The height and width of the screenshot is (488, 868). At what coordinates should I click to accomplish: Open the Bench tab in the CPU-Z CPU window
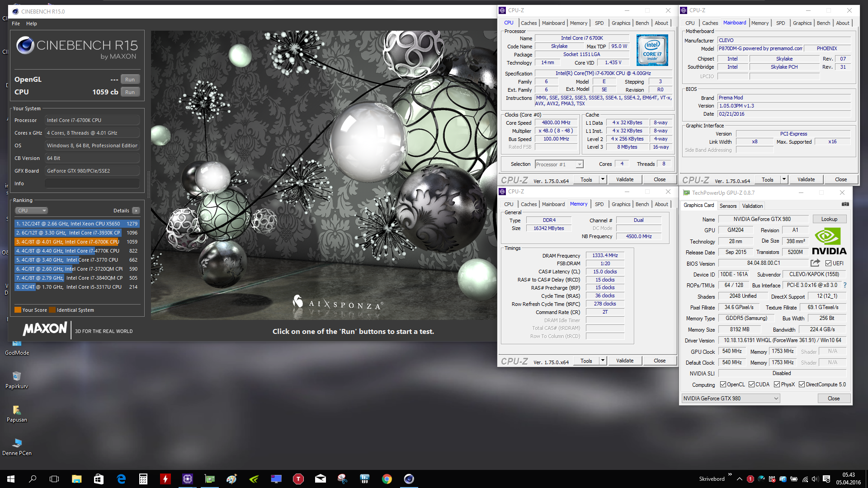click(x=642, y=23)
